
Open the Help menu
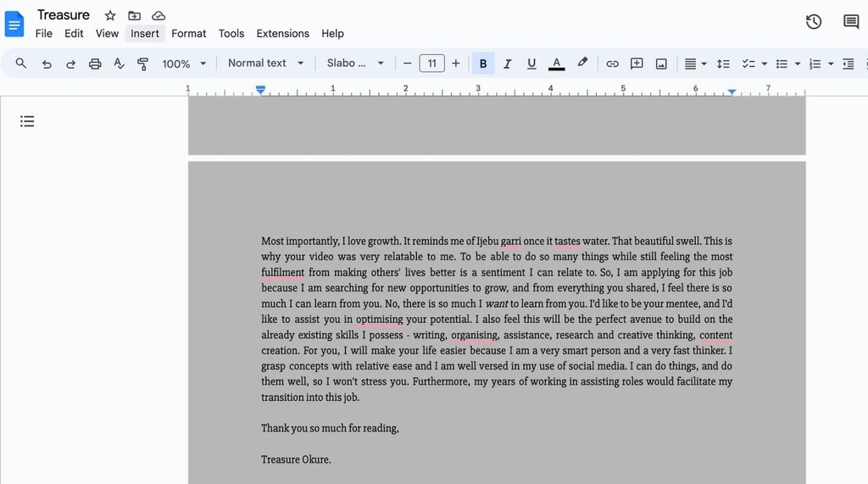[332, 34]
